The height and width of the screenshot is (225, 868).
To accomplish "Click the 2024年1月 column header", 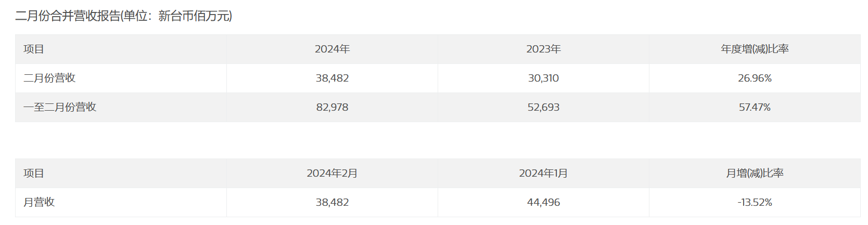I will pos(543,174).
